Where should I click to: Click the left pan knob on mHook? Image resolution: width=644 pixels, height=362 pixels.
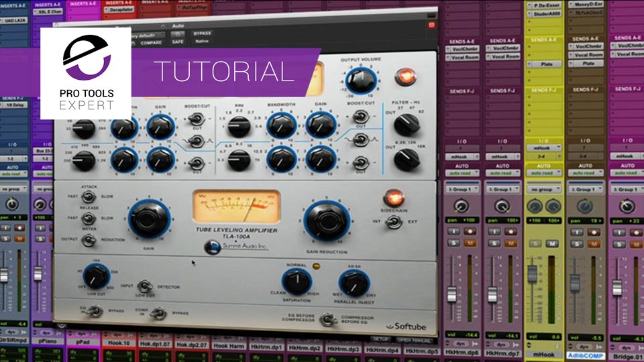tap(535, 206)
